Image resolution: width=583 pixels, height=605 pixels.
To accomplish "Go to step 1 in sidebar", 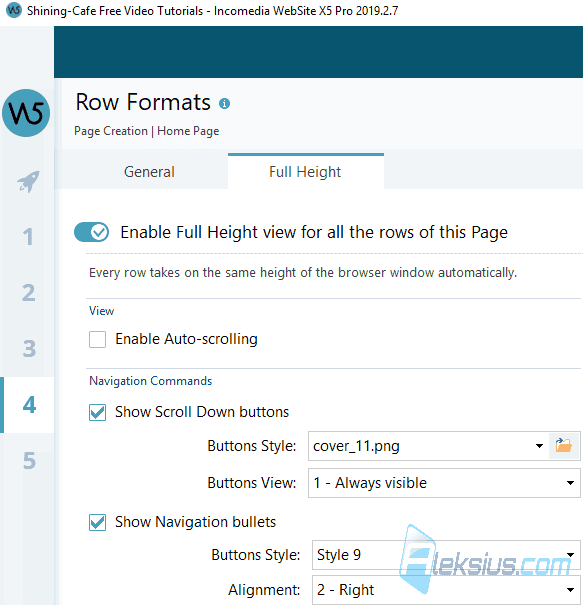I will click(x=27, y=237).
